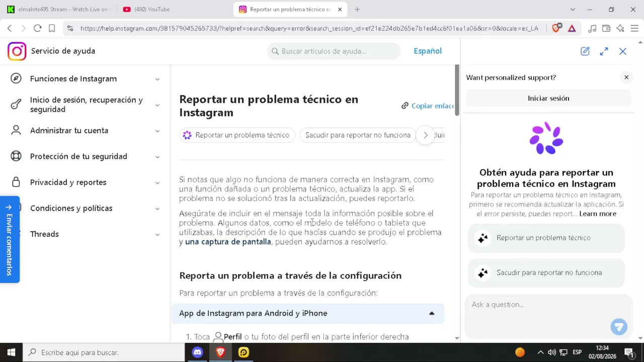Viewport: 644px width, 362px height.
Task: Click the 'Buscar artículos de ayuda' search field
Action: (x=334, y=51)
